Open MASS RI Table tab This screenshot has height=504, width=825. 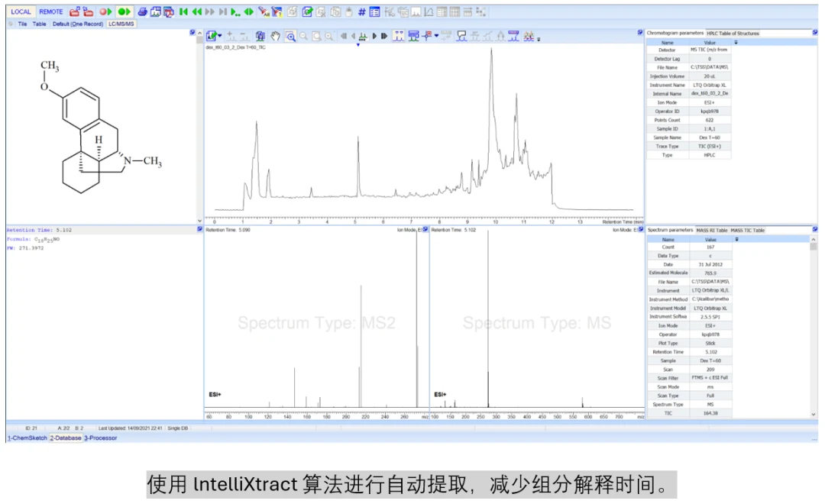[x=712, y=230]
